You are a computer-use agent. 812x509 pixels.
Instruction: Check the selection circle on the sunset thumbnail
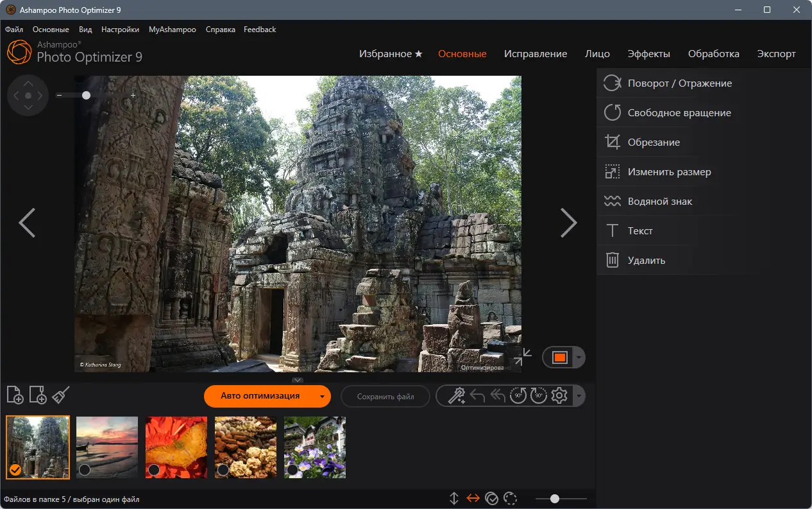[x=84, y=470]
